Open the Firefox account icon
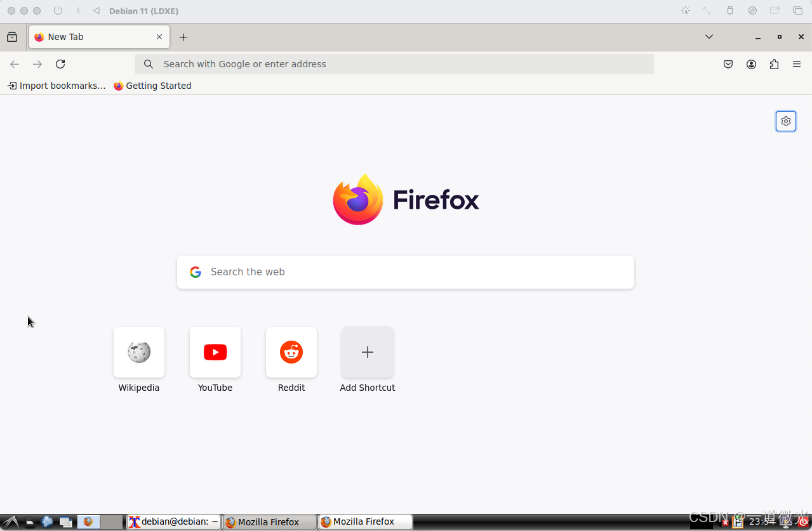This screenshot has height=531, width=812. coord(752,64)
